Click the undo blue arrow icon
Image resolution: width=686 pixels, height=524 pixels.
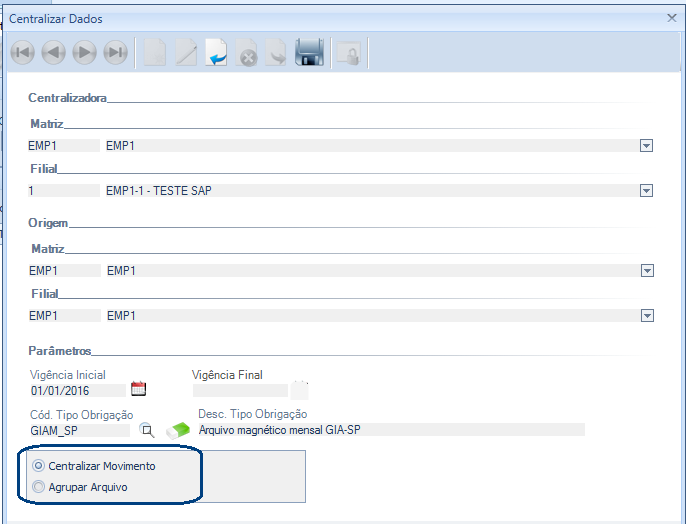(216, 52)
